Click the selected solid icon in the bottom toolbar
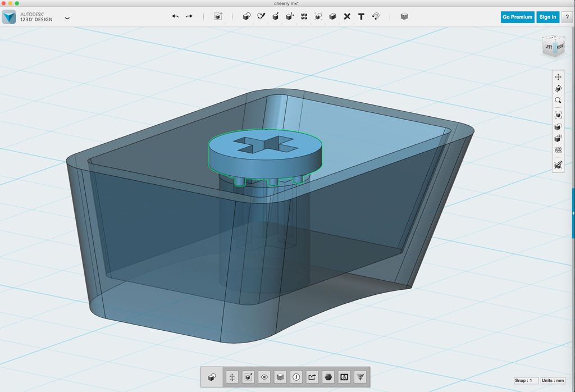The height and width of the screenshot is (392, 575). coord(212,377)
